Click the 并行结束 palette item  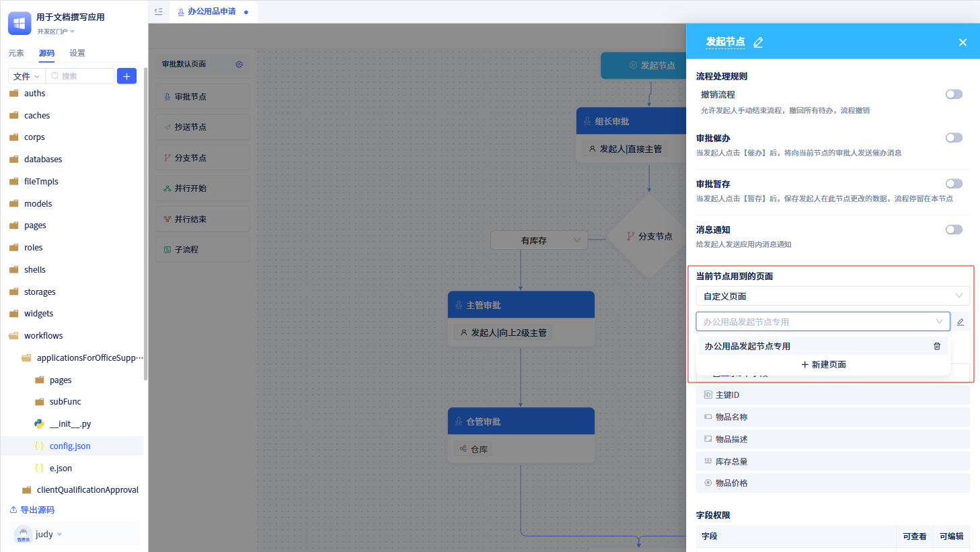(x=202, y=219)
